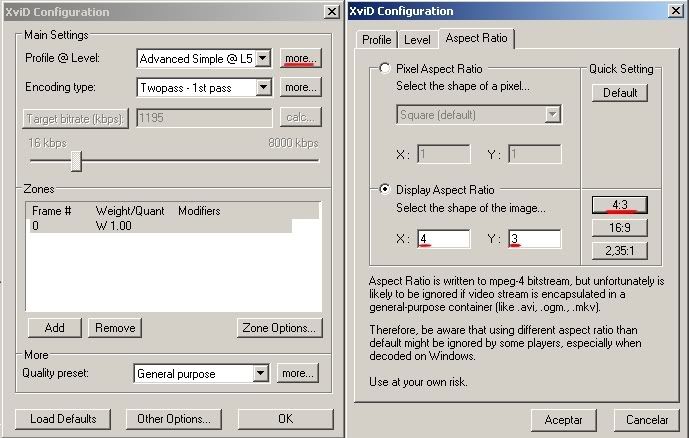The width and height of the screenshot is (689, 438).
Task: Close the left XviD Configuration window
Action: [332, 11]
